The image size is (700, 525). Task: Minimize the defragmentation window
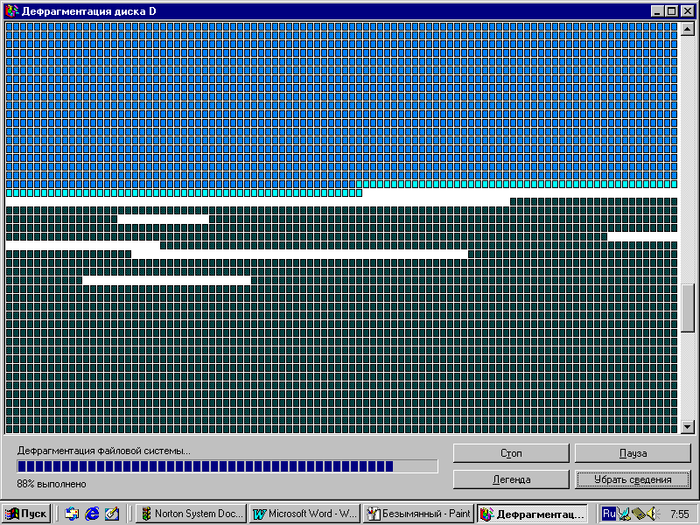click(658, 11)
